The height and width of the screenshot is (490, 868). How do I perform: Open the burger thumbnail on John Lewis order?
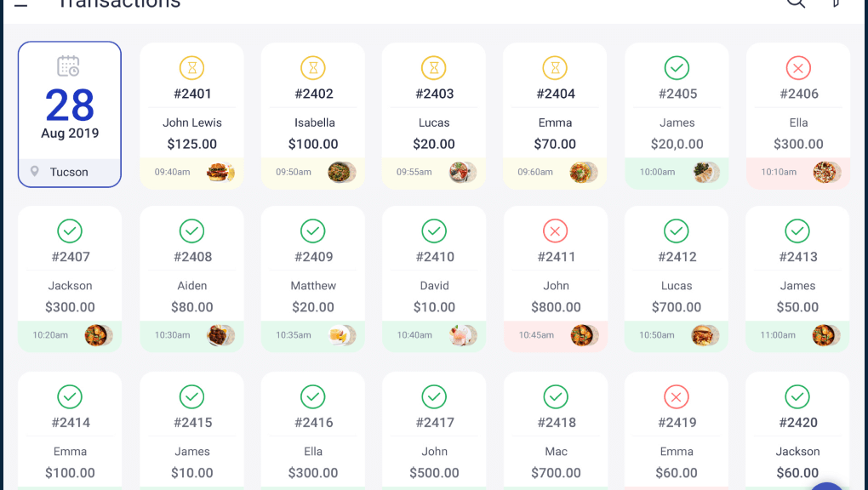pyautogui.click(x=220, y=172)
